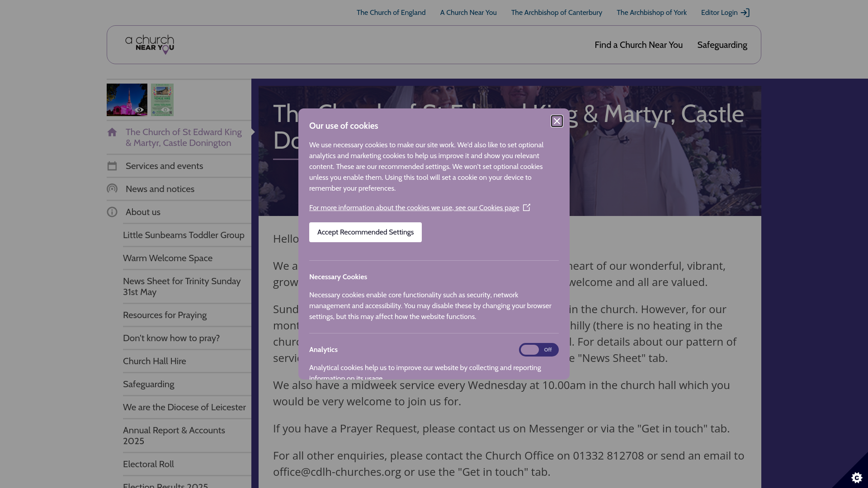Open the Cookies page link

(414, 208)
